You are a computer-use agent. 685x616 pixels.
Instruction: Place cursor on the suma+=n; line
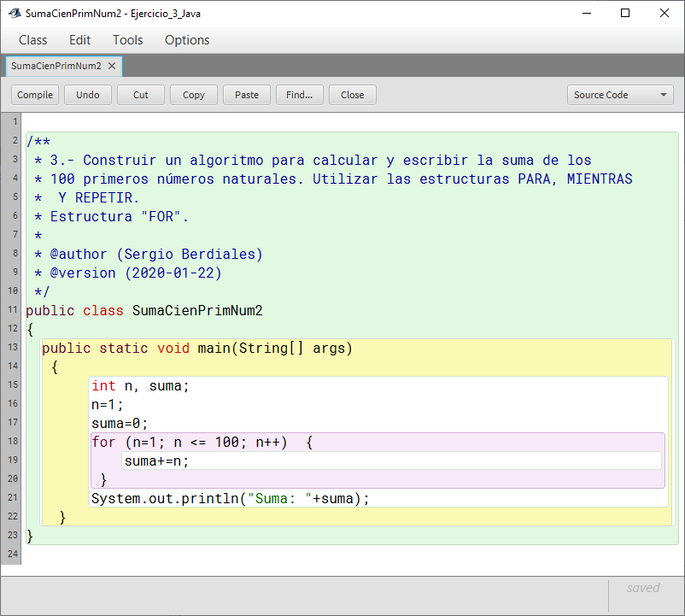pos(156,461)
